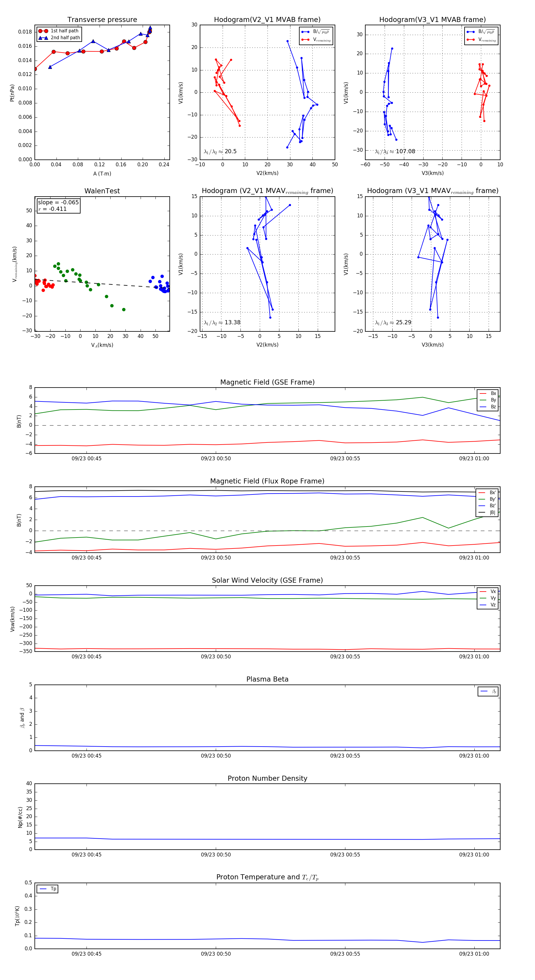Click the "Magnetic Field (Flux Rope Frame)" title
The width and height of the screenshot is (535, 980).
pos(267,481)
